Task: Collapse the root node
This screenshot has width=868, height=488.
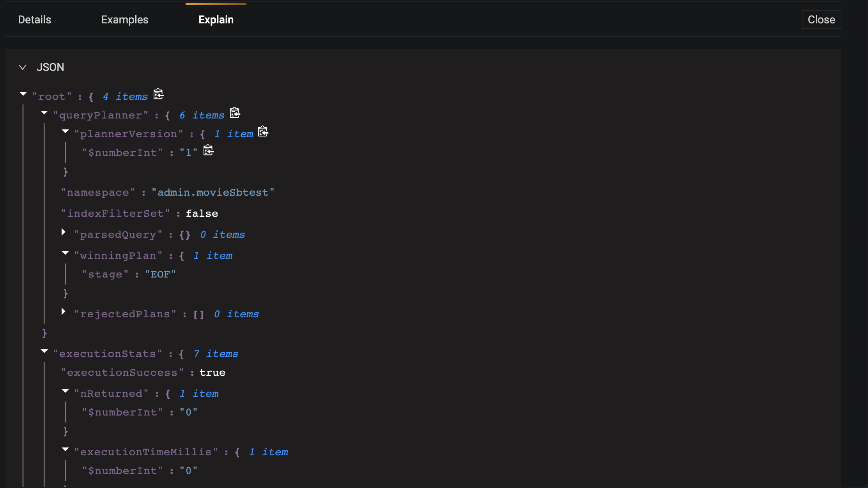Action: coord(23,94)
